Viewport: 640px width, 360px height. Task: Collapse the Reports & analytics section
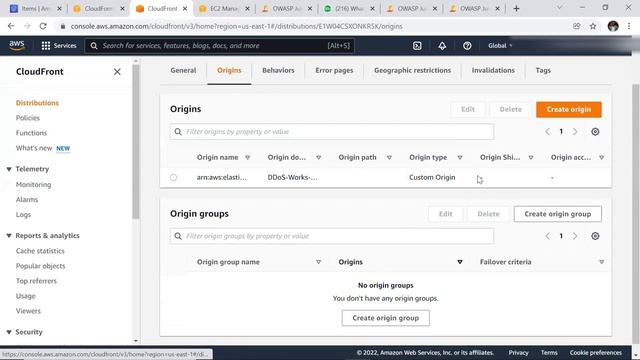(x=9, y=236)
